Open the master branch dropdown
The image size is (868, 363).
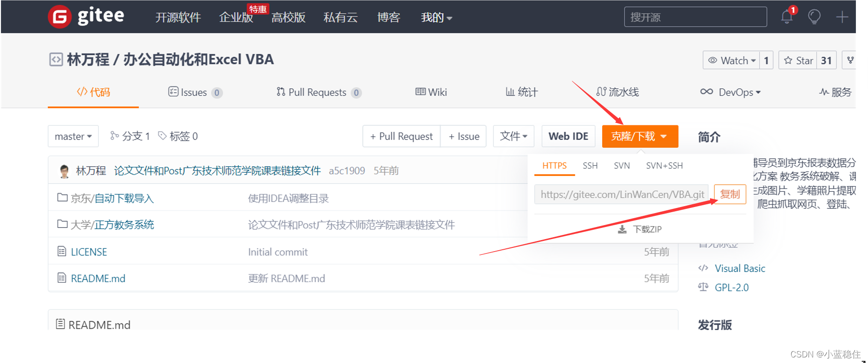[x=73, y=136]
